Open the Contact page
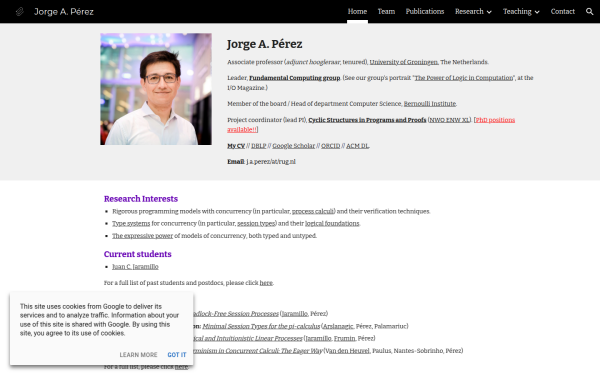The image size is (600, 375). 562,11
